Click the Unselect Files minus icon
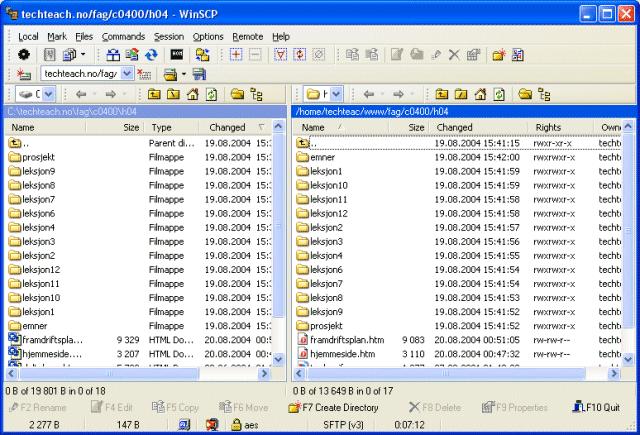Viewport: 640px width, 435px height. pyautogui.click(x=255, y=55)
